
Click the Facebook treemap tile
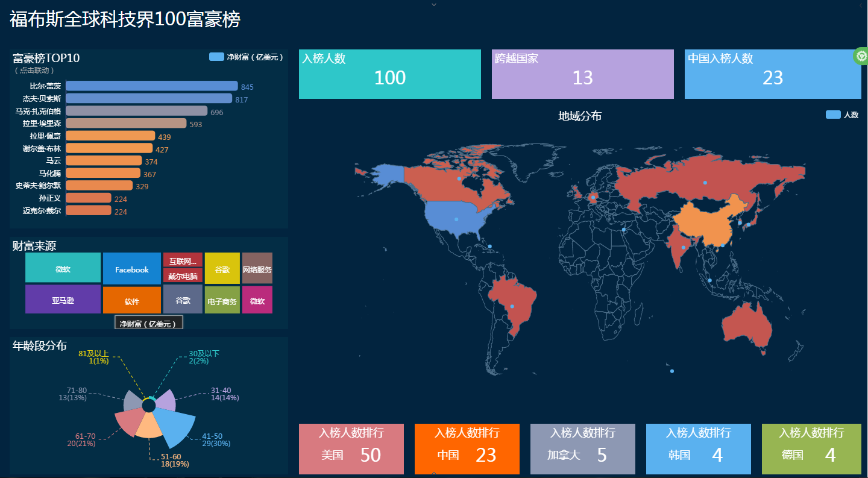tap(132, 268)
